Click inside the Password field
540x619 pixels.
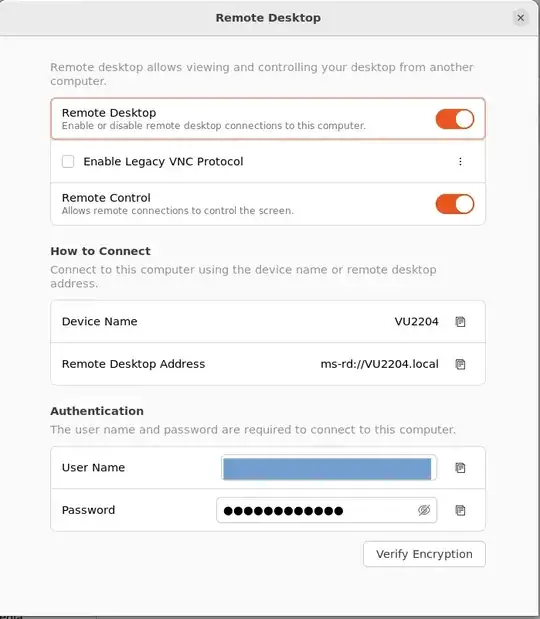[x=327, y=510]
